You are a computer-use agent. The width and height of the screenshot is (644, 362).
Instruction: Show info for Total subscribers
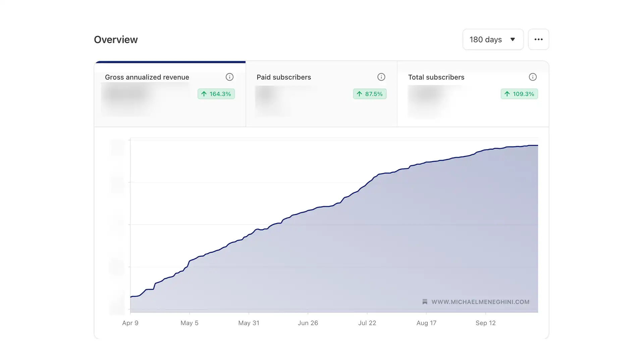coord(533,77)
